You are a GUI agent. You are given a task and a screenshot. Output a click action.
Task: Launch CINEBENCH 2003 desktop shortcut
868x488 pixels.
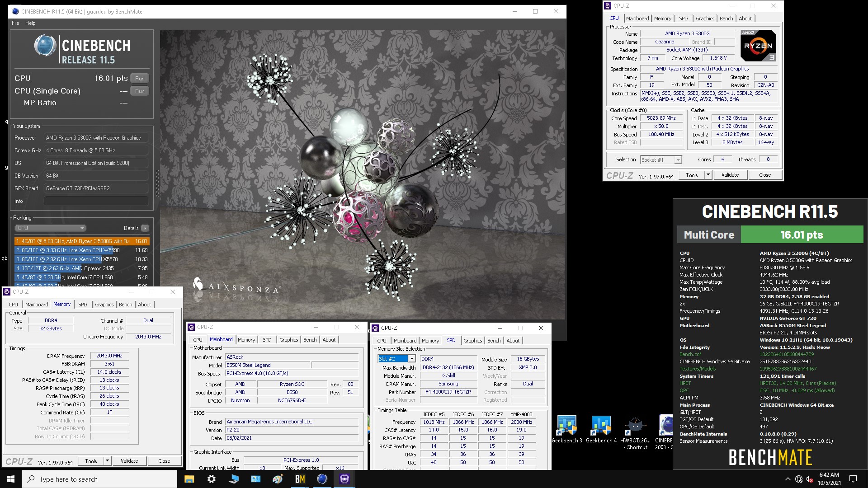point(664,432)
